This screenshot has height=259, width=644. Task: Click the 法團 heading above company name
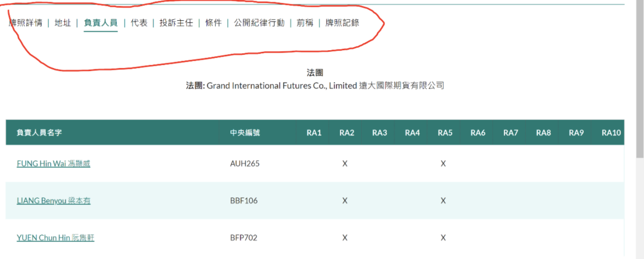click(x=315, y=73)
